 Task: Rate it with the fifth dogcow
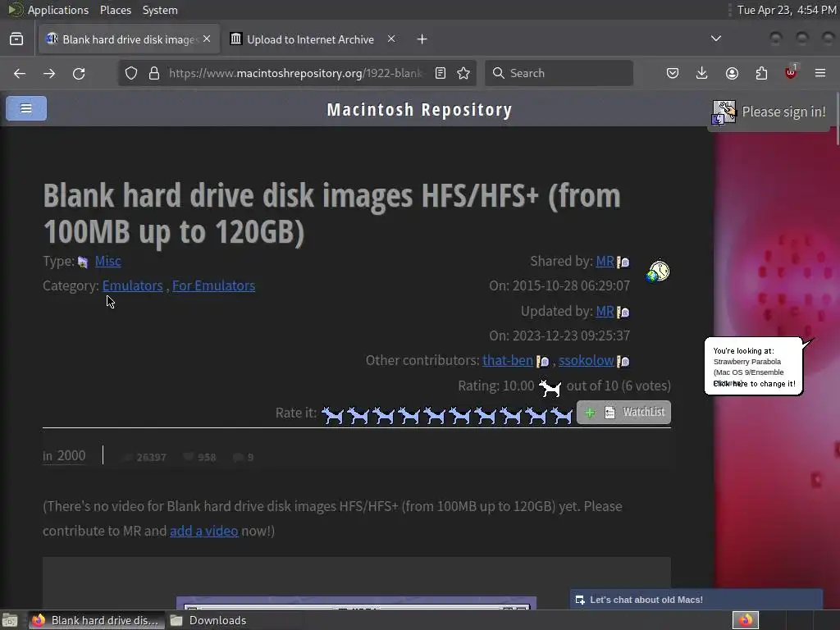pyautogui.click(x=435, y=415)
